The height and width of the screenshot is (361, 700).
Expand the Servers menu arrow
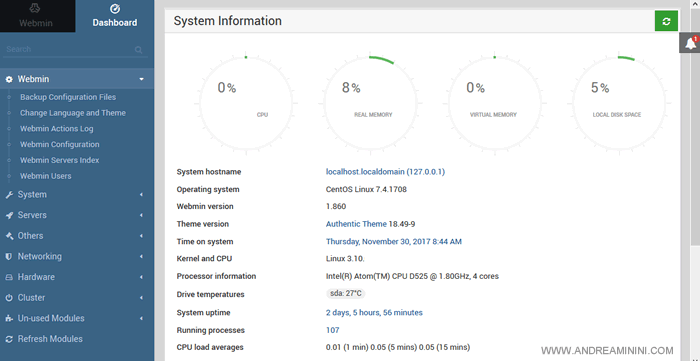pos(142,216)
